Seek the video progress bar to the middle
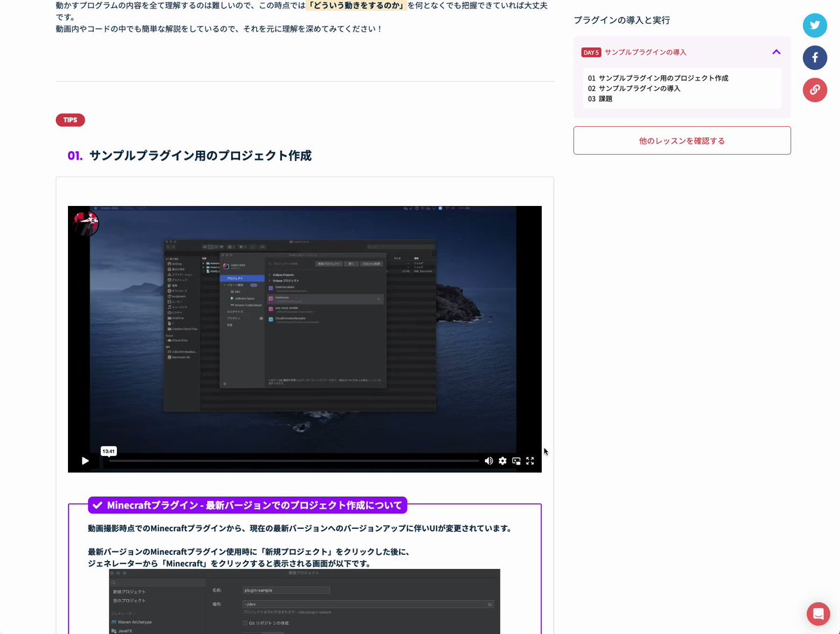This screenshot has height=634, width=840. click(x=294, y=461)
